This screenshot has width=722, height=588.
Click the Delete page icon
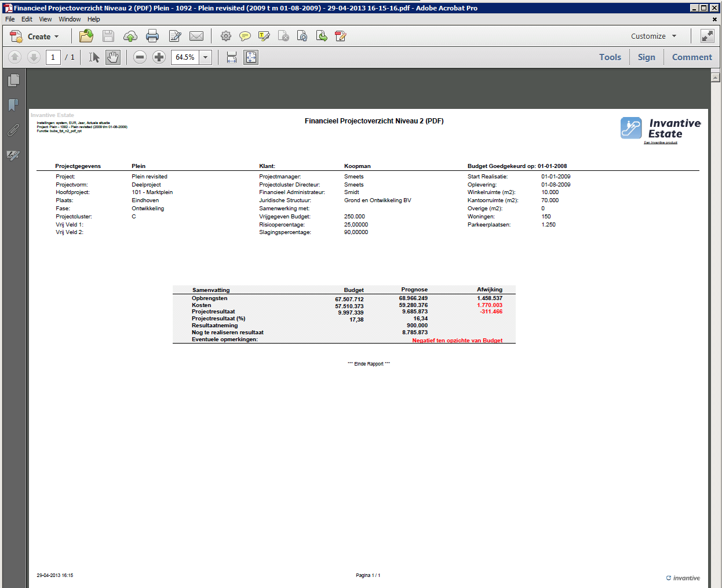283,36
